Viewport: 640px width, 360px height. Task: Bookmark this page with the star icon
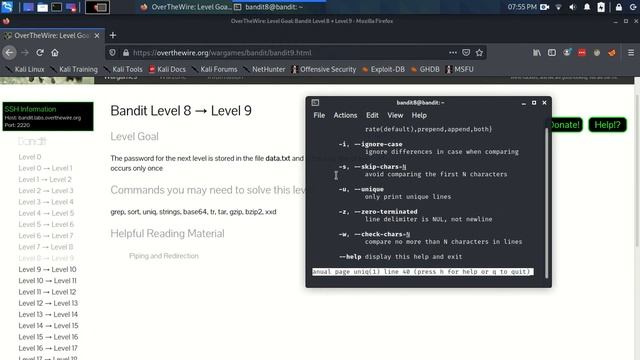(x=479, y=53)
